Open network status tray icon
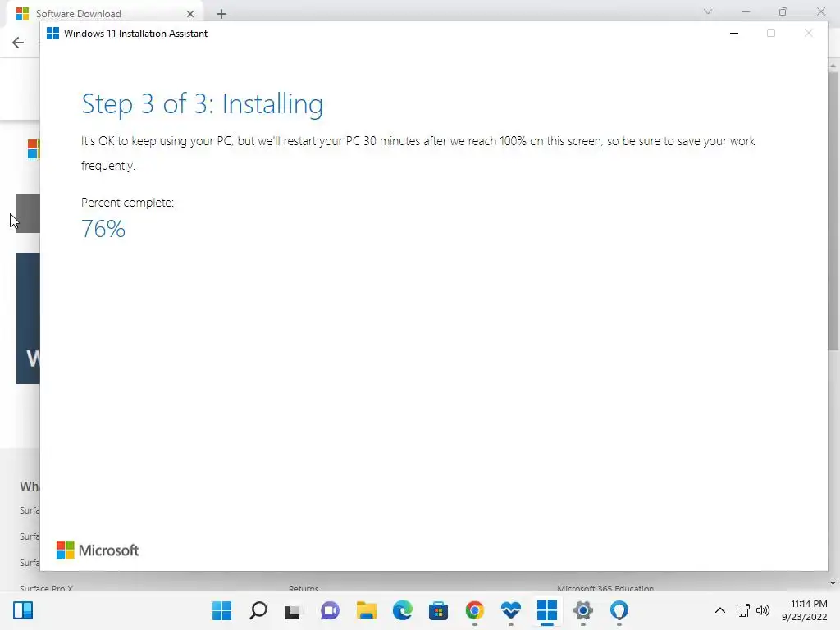Screen dimensions: 840x630 pyautogui.click(x=742, y=610)
